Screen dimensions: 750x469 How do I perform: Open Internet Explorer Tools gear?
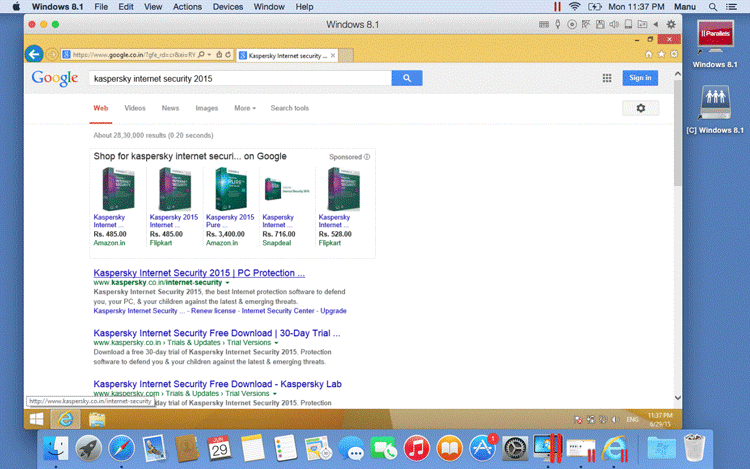pos(674,54)
